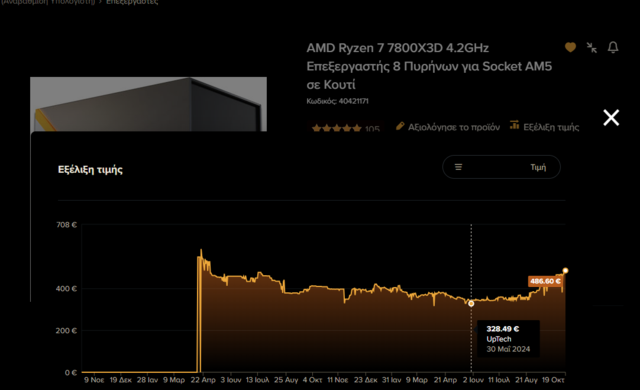Image resolution: width=640 pixels, height=390 pixels.
Task: Click the 486.60 € current price label
Action: (x=545, y=281)
